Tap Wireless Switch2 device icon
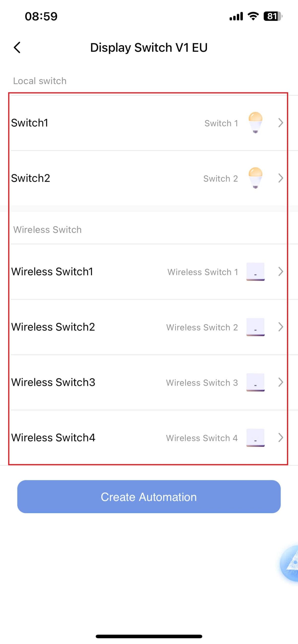Viewport: 298px width, 644px height. [x=255, y=327]
